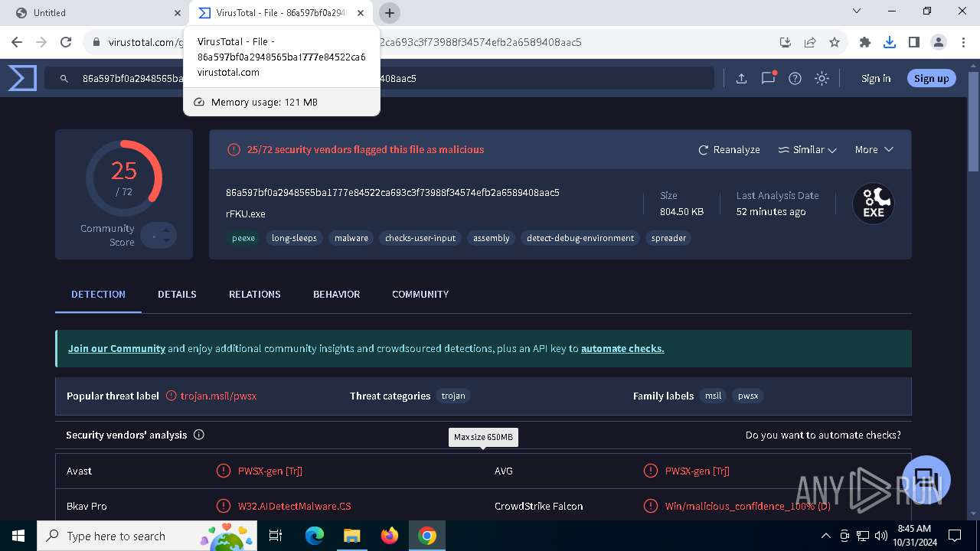Screen dimensions: 980x551
Task: Open the browser downloads icon
Action: [x=890, y=42]
